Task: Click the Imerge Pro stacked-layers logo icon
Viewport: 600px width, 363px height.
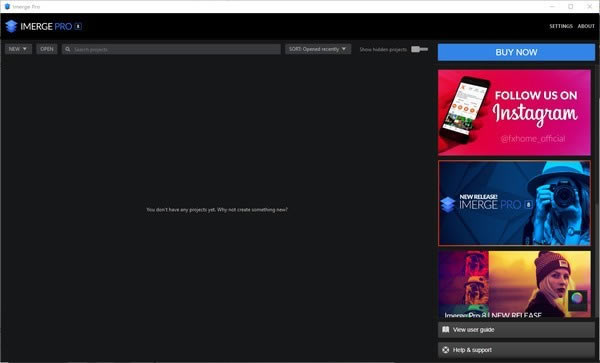Action: (11, 26)
